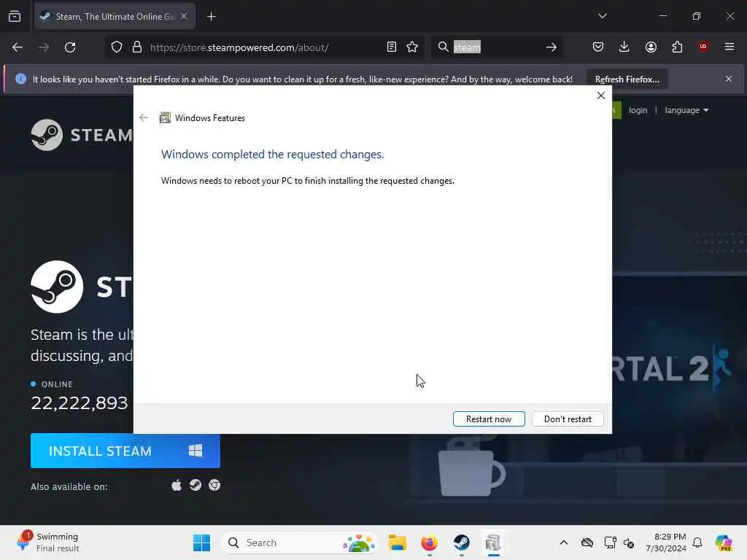Save page to Pocket icon
This screenshot has height=560, width=747.
coord(598,47)
